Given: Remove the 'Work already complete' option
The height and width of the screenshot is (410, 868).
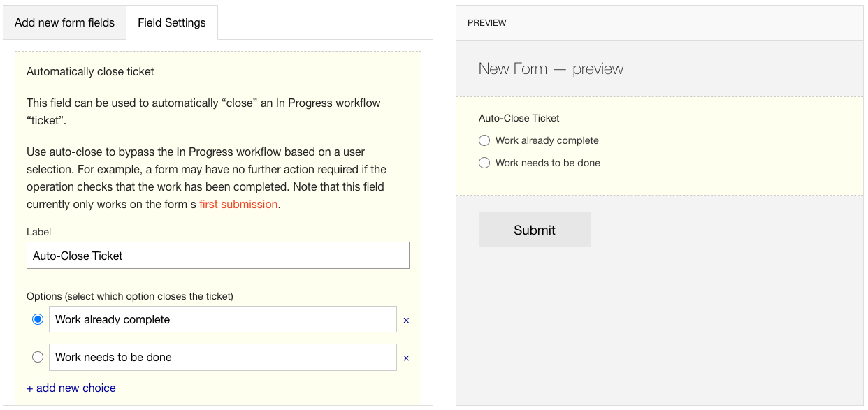Looking at the screenshot, I should pyautogui.click(x=406, y=321).
